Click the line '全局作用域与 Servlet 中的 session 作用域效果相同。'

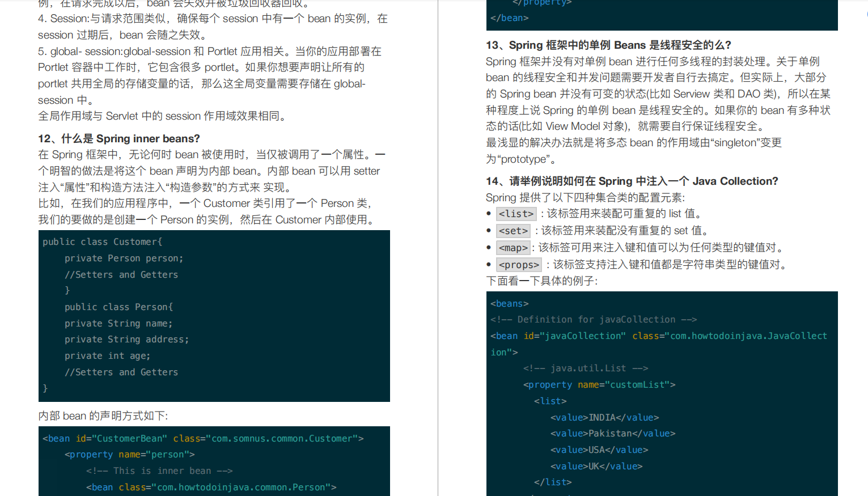tap(164, 116)
